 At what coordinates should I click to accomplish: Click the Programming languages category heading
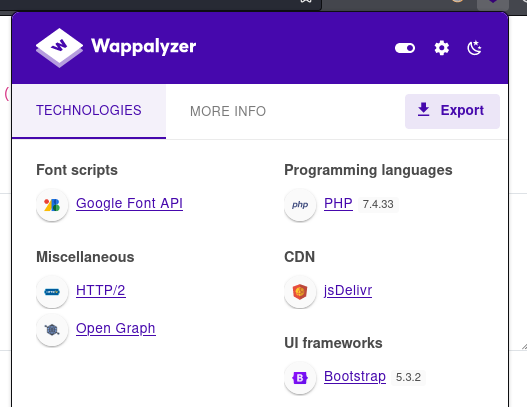coord(368,170)
